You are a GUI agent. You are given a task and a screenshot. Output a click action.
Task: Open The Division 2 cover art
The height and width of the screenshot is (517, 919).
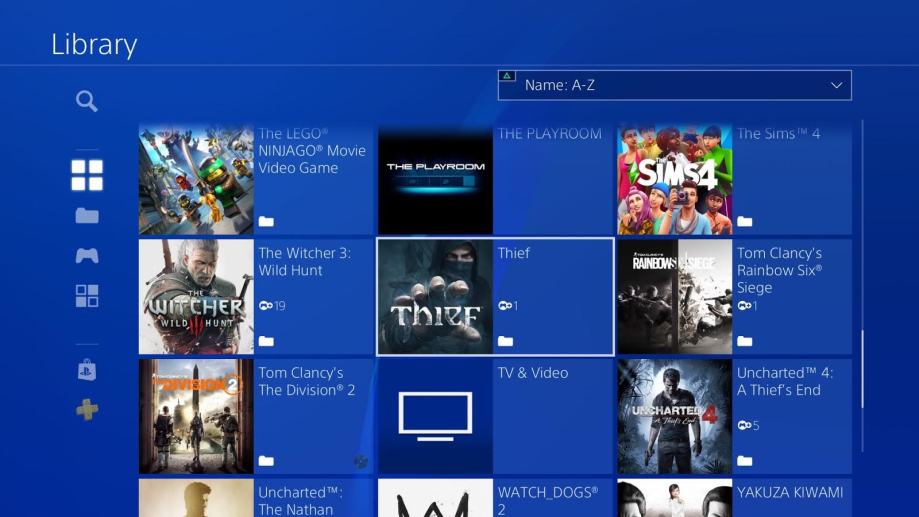tap(196, 416)
